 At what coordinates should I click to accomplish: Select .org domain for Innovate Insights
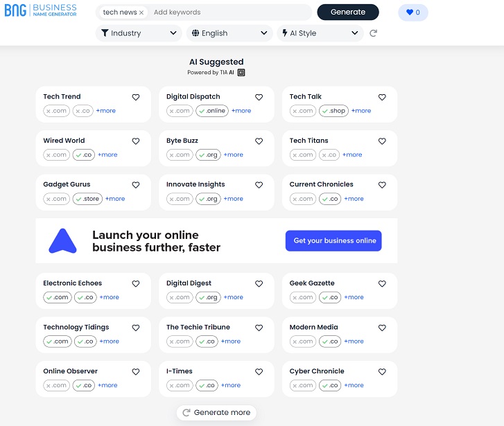[208, 199]
